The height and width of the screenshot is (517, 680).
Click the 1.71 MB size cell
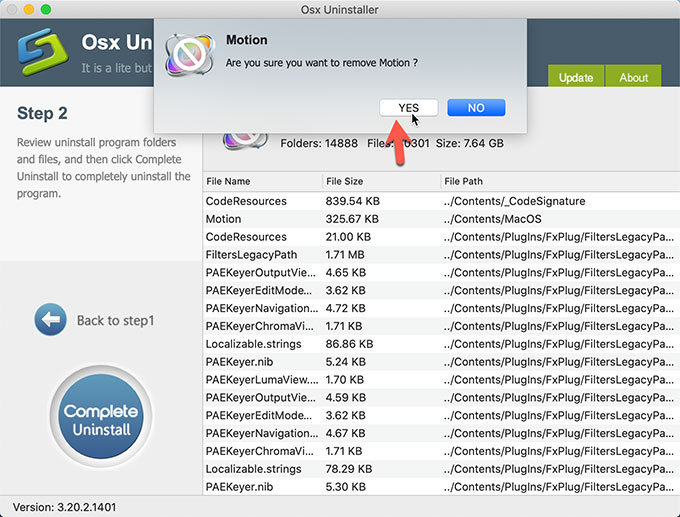point(345,255)
